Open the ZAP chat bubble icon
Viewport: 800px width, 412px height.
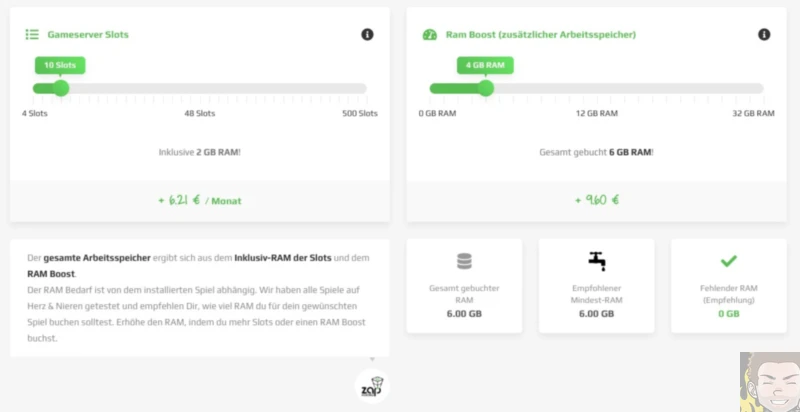(372, 385)
